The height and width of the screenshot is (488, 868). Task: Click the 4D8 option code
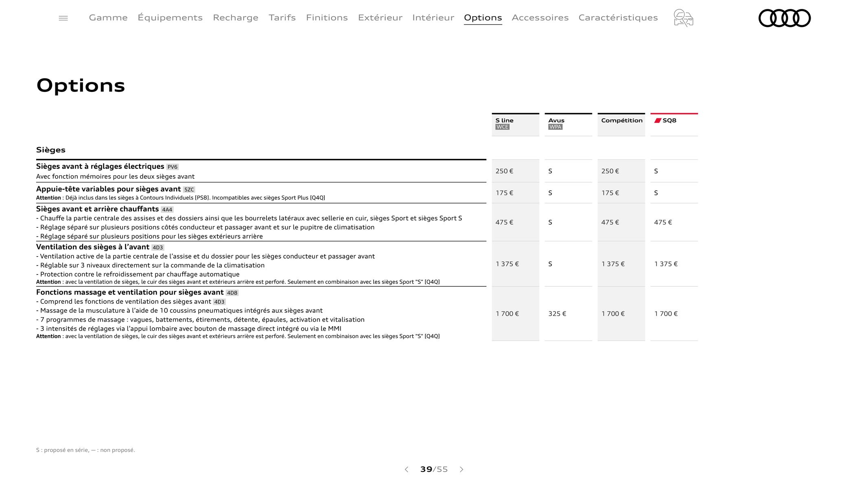coord(232,293)
